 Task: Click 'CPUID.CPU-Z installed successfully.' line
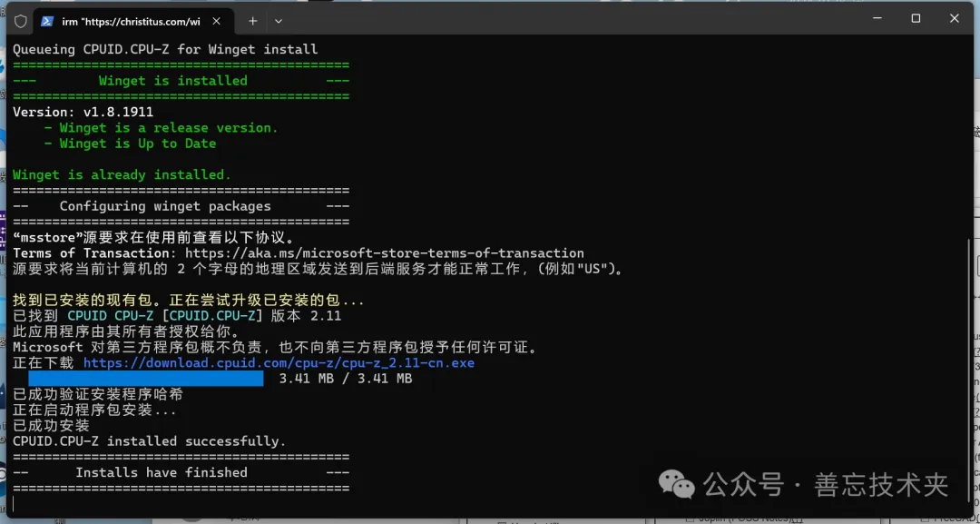coord(150,441)
